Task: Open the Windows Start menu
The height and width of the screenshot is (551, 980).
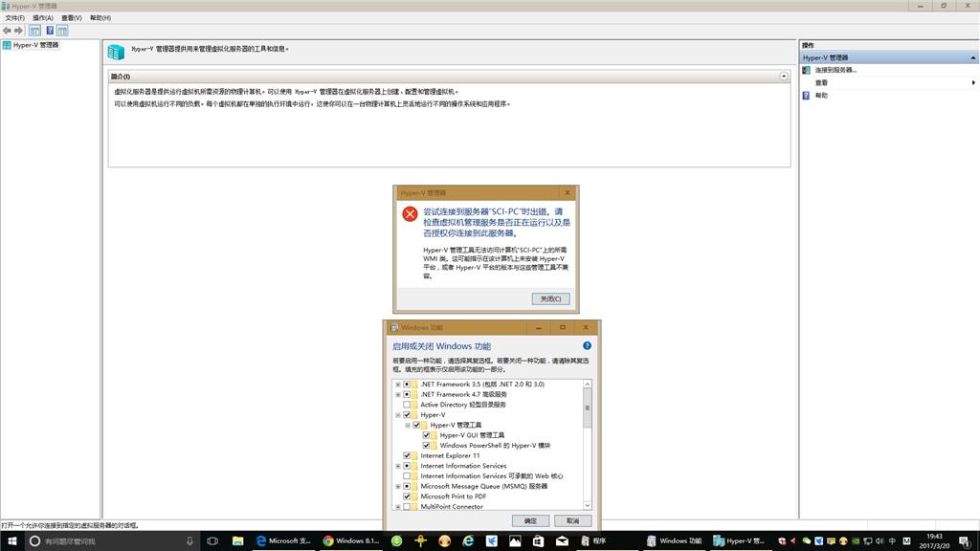Action: click(x=11, y=541)
